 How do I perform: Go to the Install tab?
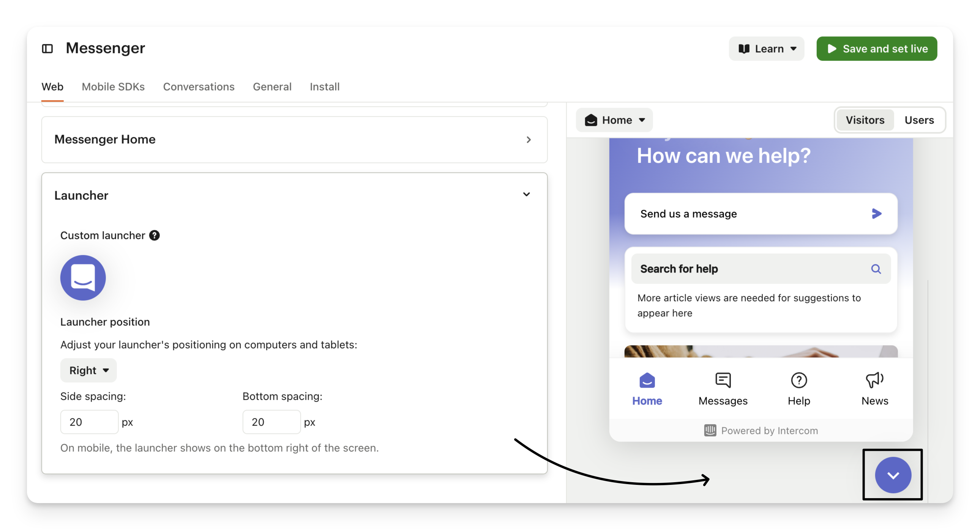click(325, 86)
